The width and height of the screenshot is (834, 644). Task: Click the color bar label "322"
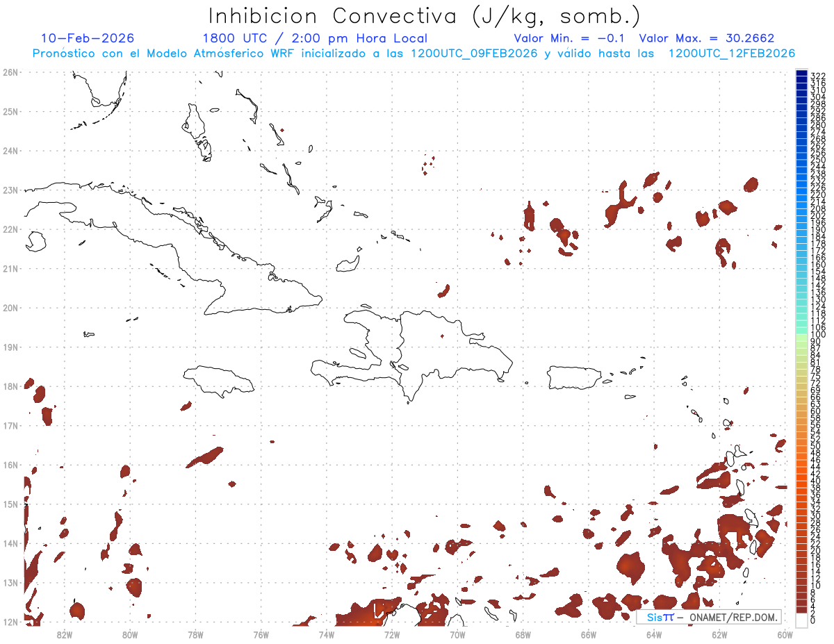818,75
